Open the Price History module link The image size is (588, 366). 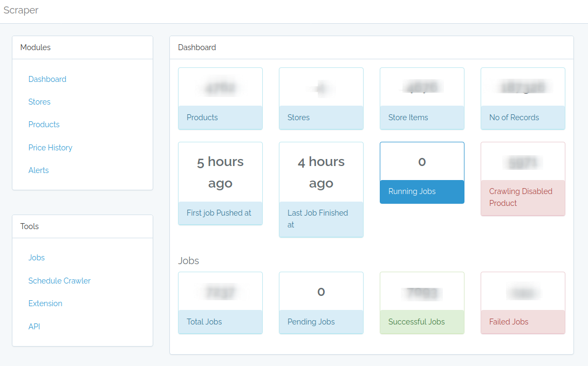coord(50,148)
